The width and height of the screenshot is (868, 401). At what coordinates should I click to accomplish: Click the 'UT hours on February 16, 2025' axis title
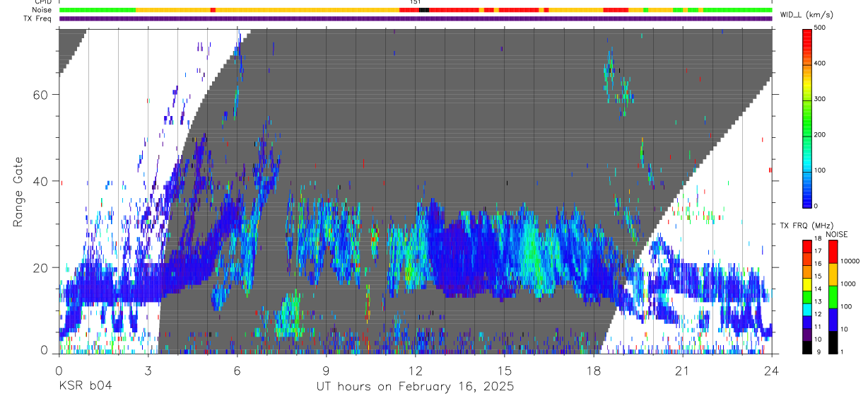click(x=415, y=387)
